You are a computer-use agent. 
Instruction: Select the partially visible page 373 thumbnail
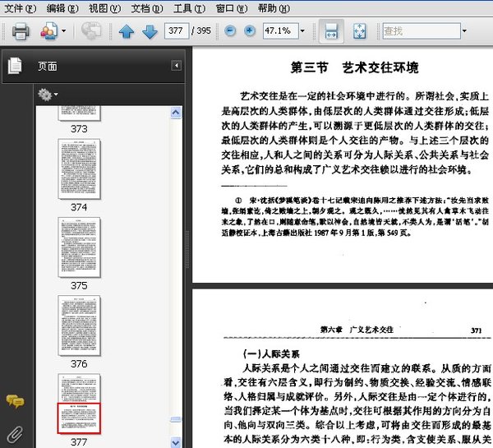(79, 113)
